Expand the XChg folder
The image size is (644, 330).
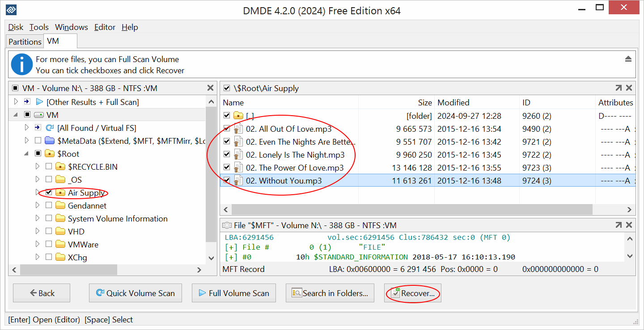(x=38, y=257)
